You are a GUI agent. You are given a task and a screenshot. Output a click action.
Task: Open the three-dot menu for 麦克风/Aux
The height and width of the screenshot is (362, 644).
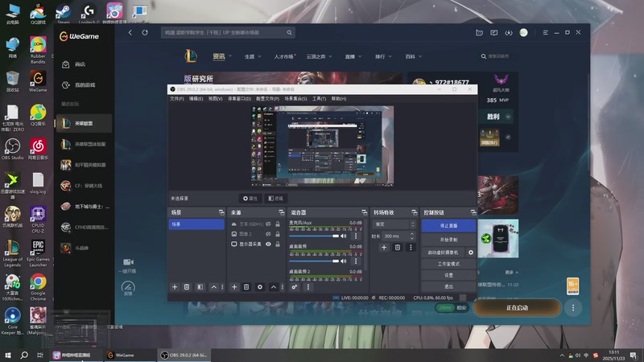pyautogui.click(x=356, y=236)
